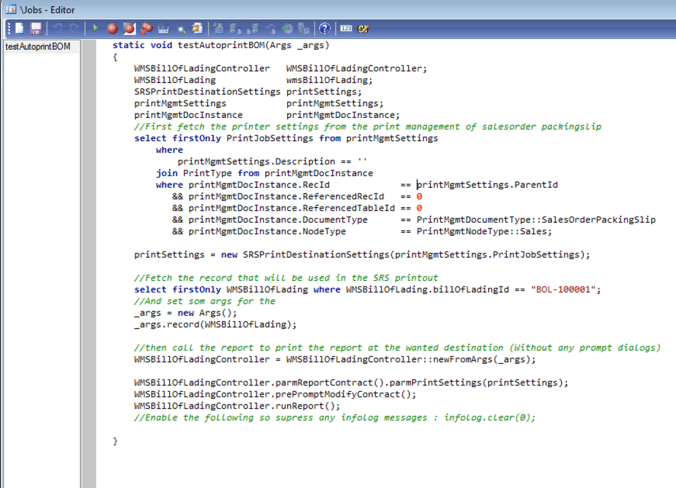The height and width of the screenshot is (488, 676).
Task: Click the Jobs - Editor window title icon
Action: pos(9,8)
